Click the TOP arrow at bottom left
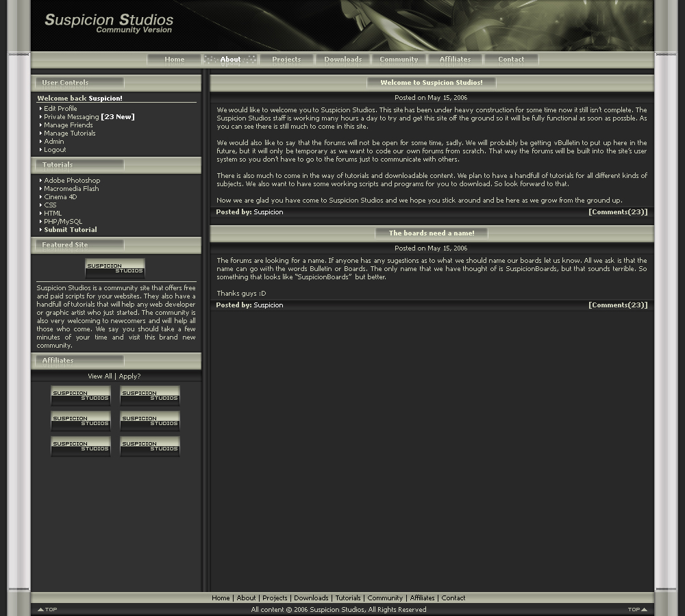Image resolution: width=685 pixels, height=616 pixels. pos(47,608)
